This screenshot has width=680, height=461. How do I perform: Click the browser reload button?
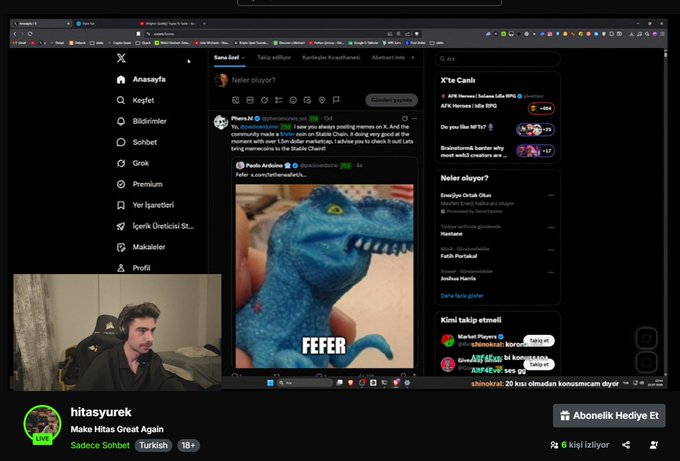click(30, 34)
